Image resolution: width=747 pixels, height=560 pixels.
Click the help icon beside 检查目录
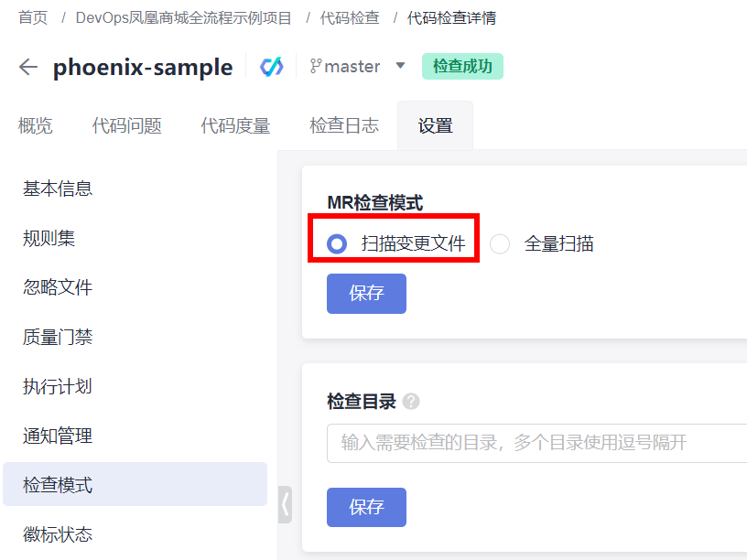pos(411,402)
